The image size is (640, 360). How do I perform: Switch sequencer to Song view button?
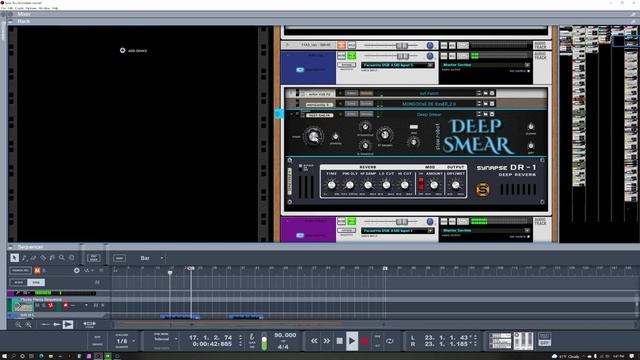(36, 282)
